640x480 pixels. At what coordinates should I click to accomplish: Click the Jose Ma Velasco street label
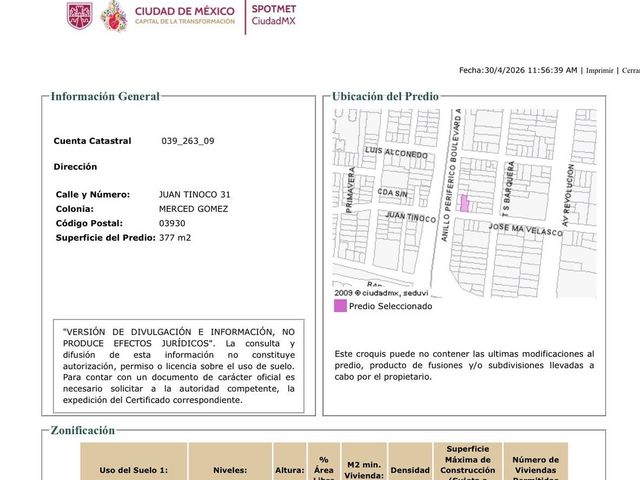[x=526, y=229]
